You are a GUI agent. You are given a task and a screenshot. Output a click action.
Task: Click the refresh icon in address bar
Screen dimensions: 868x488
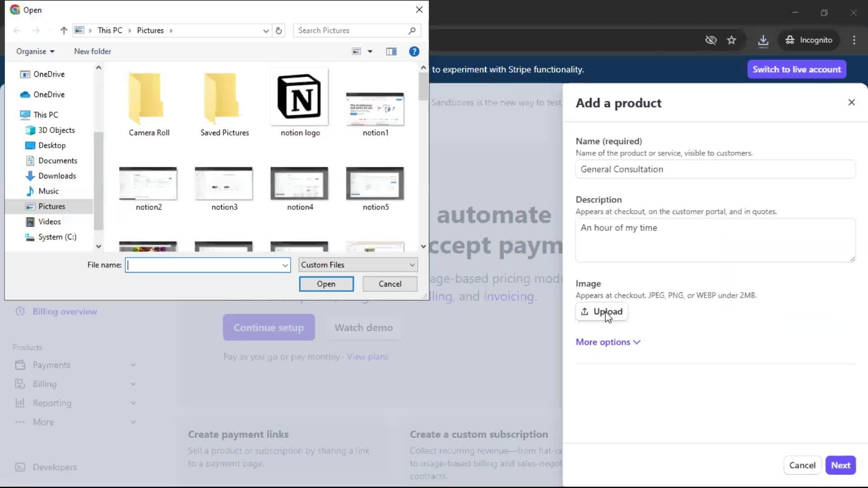(x=279, y=31)
